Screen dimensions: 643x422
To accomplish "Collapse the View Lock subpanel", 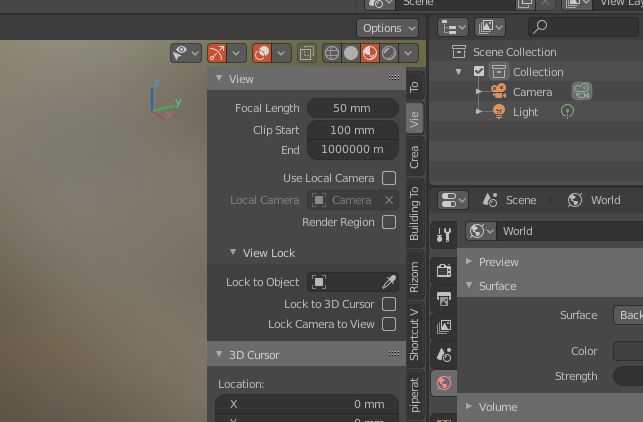I will pos(233,253).
